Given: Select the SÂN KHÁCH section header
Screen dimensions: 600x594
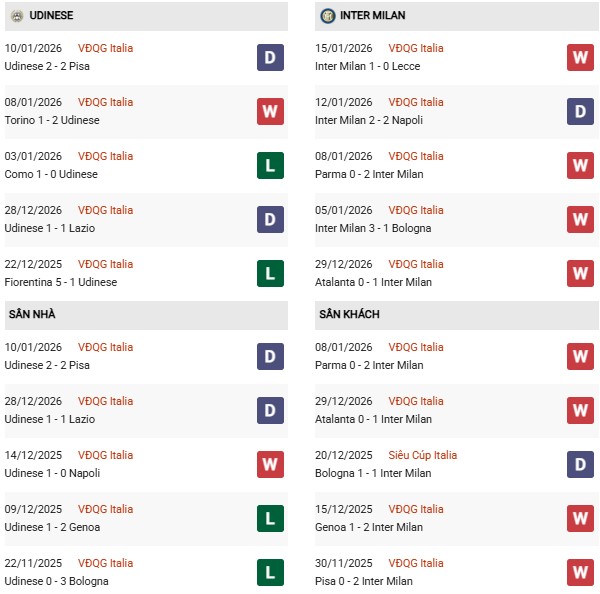Looking at the screenshot, I should click(x=349, y=314).
